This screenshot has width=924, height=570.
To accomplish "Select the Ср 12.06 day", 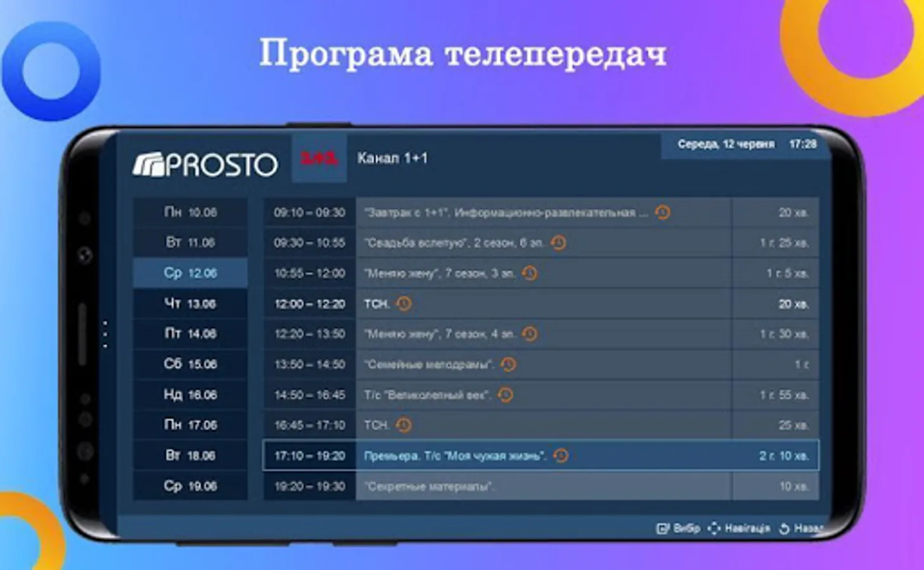I will point(190,273).
